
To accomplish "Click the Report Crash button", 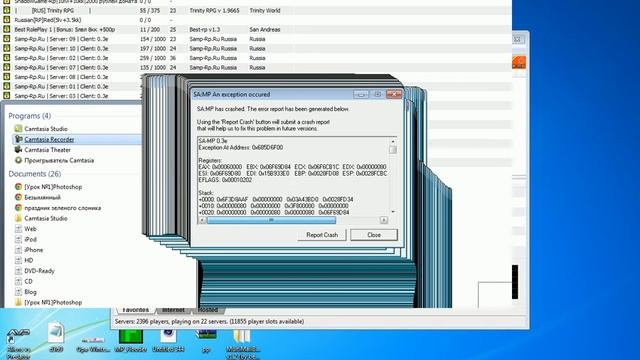I will 322,235.
